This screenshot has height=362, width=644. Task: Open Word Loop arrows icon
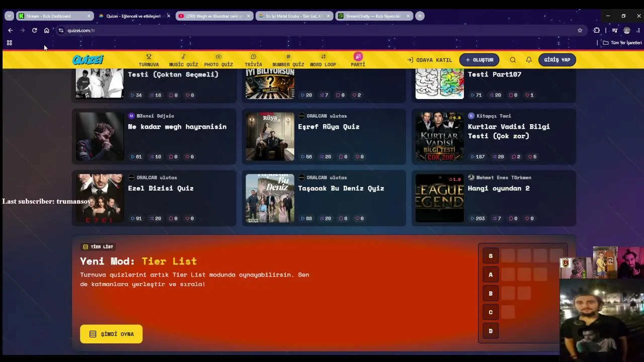point(323,56)
